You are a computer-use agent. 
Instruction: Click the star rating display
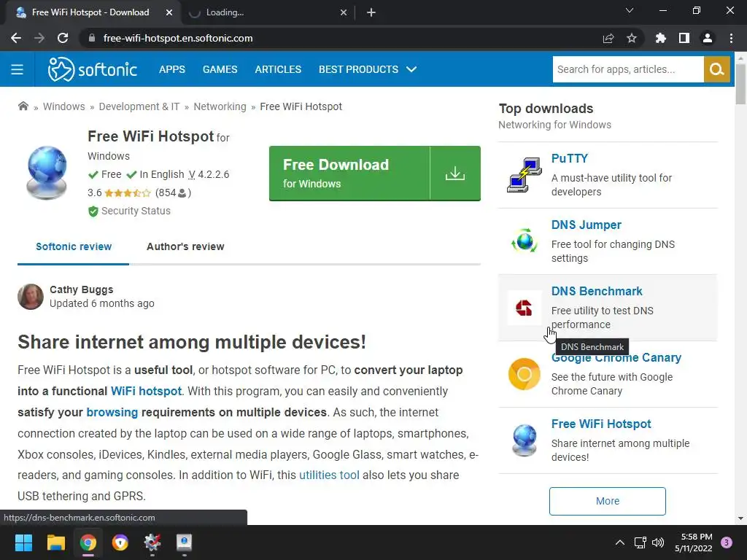pos(128,192)
